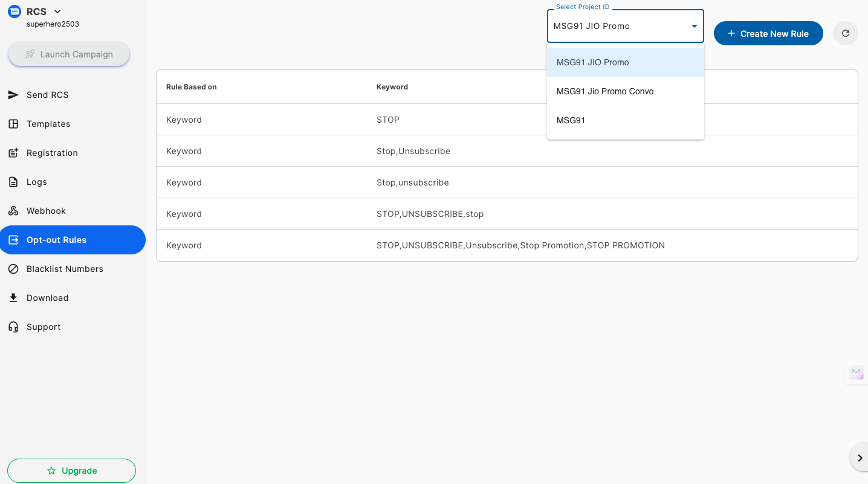Viewport: 868px width, 484px height.
Task: Navigate to the Webhook page
Action: tap(73, 211)
